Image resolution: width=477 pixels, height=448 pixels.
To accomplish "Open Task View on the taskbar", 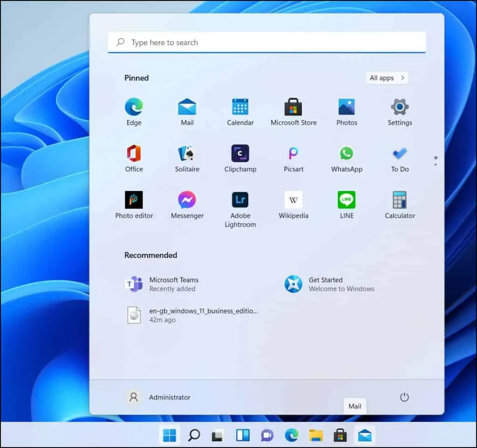I will (x=218, y=435).
